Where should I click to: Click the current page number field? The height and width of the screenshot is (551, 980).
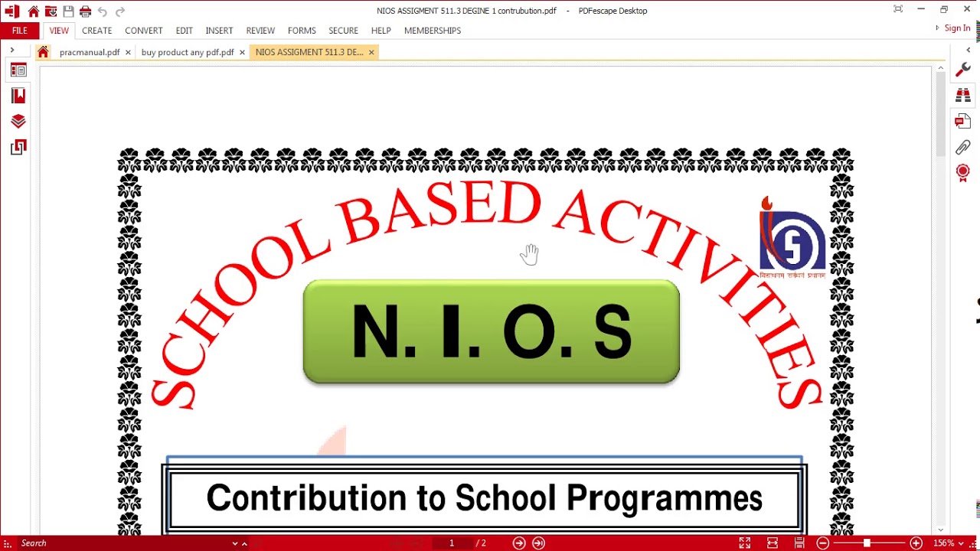pos(452,543)
